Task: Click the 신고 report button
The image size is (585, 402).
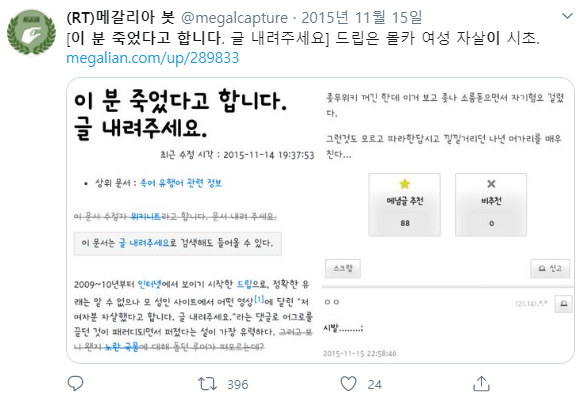Action: click(550, 268)
